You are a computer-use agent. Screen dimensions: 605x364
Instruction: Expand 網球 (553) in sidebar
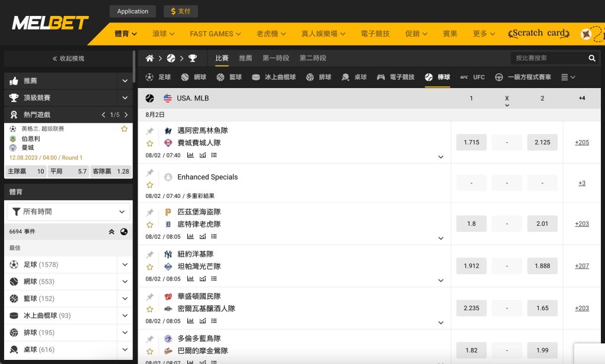tap(125, 282)
